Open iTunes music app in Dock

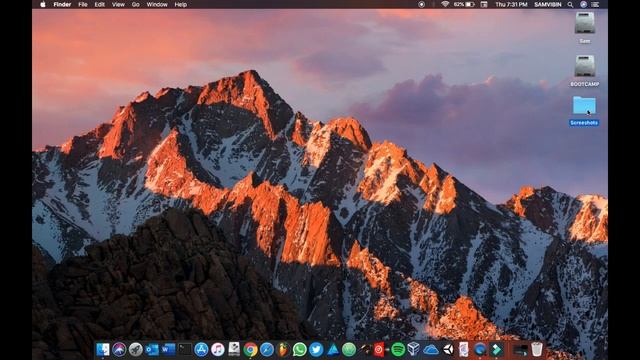(x=218, y=349)
